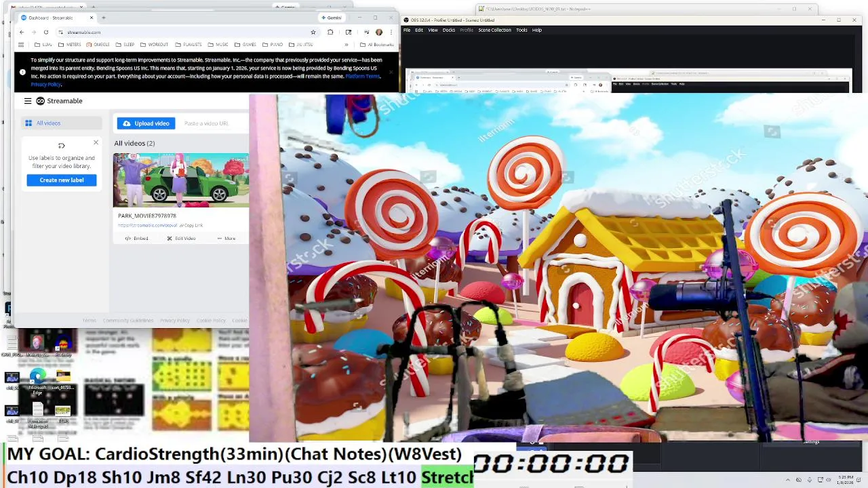868x488 pixels.
Task: Open the METERS bookmark folder
Action: pos(69,45)
